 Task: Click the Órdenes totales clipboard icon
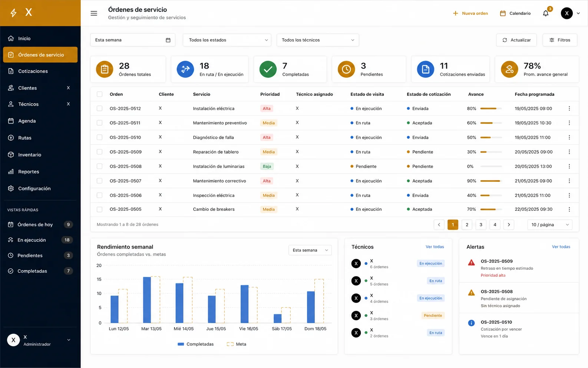[105, 69]
